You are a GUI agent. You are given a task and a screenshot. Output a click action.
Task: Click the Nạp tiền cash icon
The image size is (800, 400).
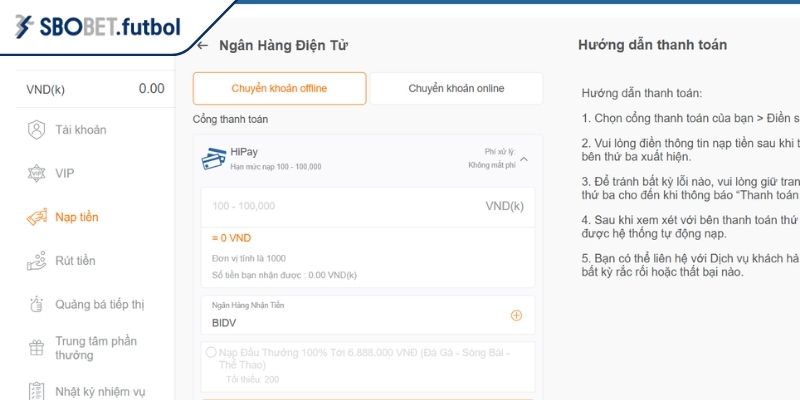(37, 217)
